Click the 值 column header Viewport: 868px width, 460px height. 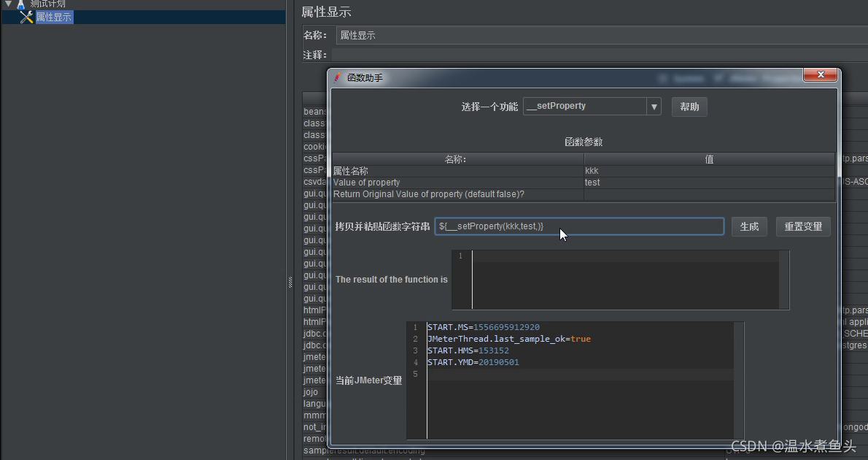709,160
